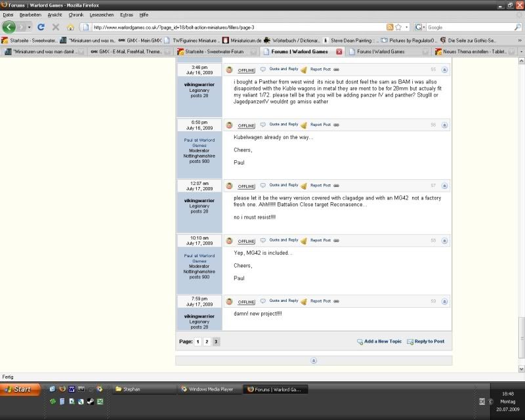This screenshot has height=420, width=525.
Task: Click into the address URL field
Action: [x=238, y=28]
